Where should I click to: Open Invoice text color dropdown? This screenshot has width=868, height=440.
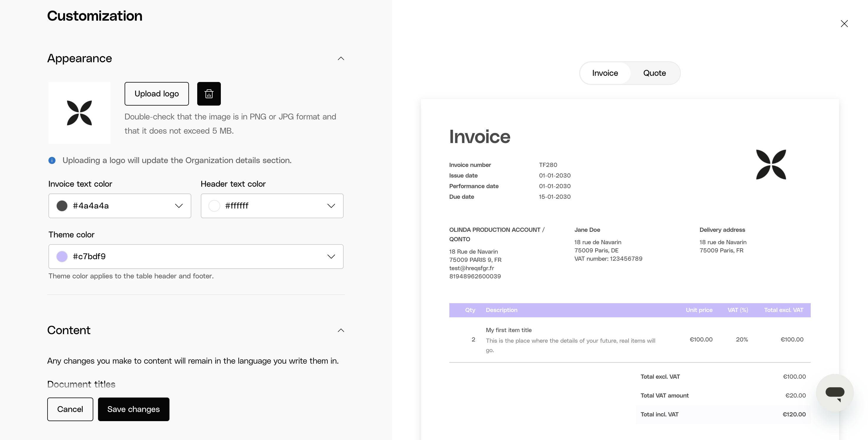[179, 206]
